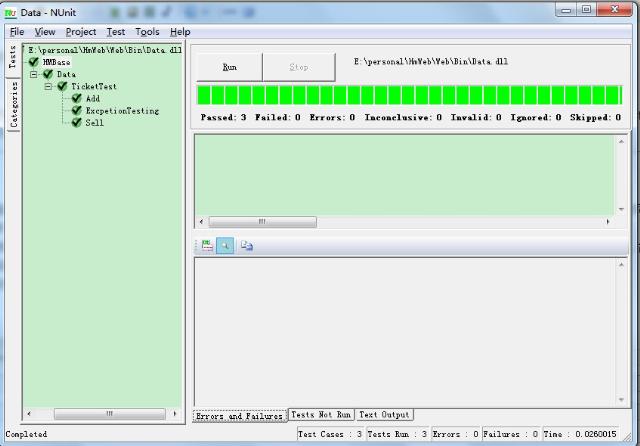Toggle the highlighted magnifier toolbar icon

[225, 245]
